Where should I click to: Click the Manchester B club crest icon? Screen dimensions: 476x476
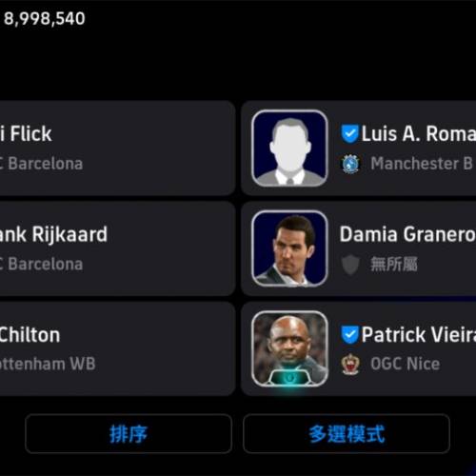(350, 164)
